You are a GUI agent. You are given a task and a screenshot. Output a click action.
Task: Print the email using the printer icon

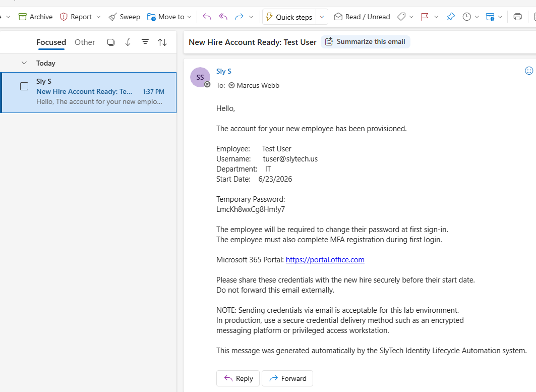point(517,17)
